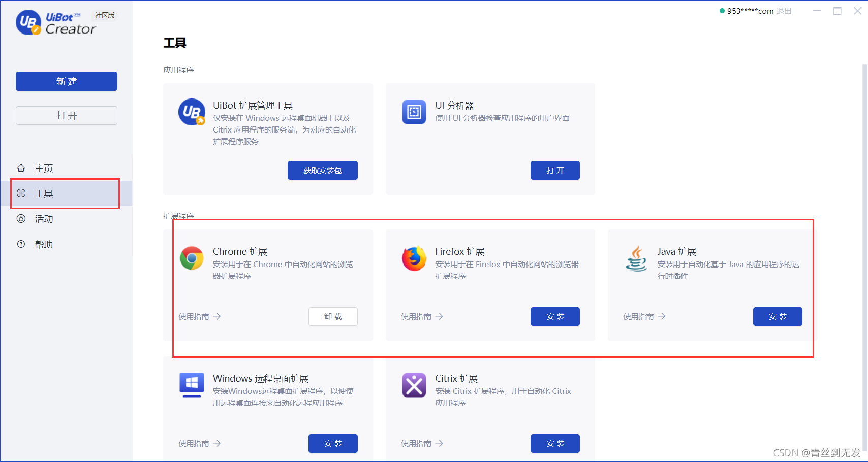Install the Firefox extension
The width and height of the screenshot is (868, 462).
point(555,316)
